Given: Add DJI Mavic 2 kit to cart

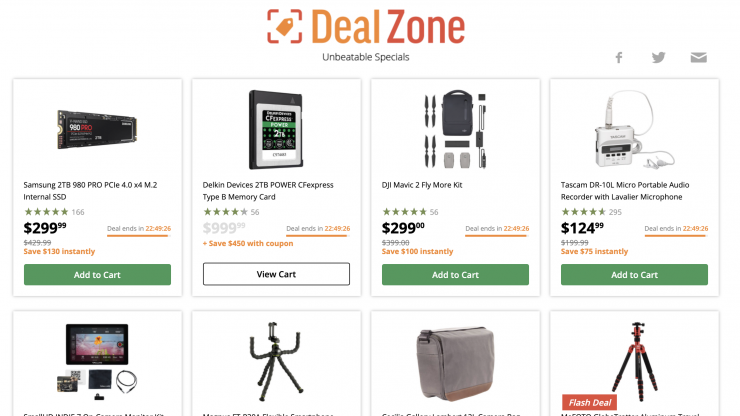Looking at the screenshot, I should pos(455,275).
